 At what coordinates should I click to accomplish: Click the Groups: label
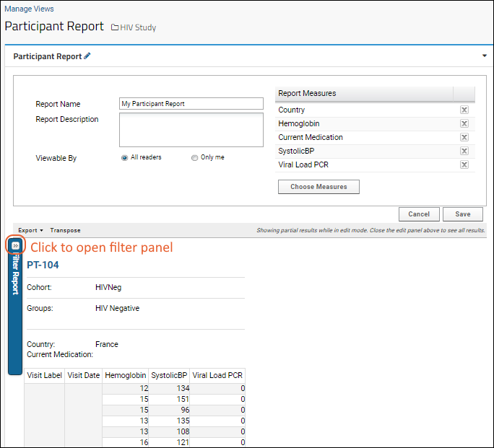(x=40, y=308)
